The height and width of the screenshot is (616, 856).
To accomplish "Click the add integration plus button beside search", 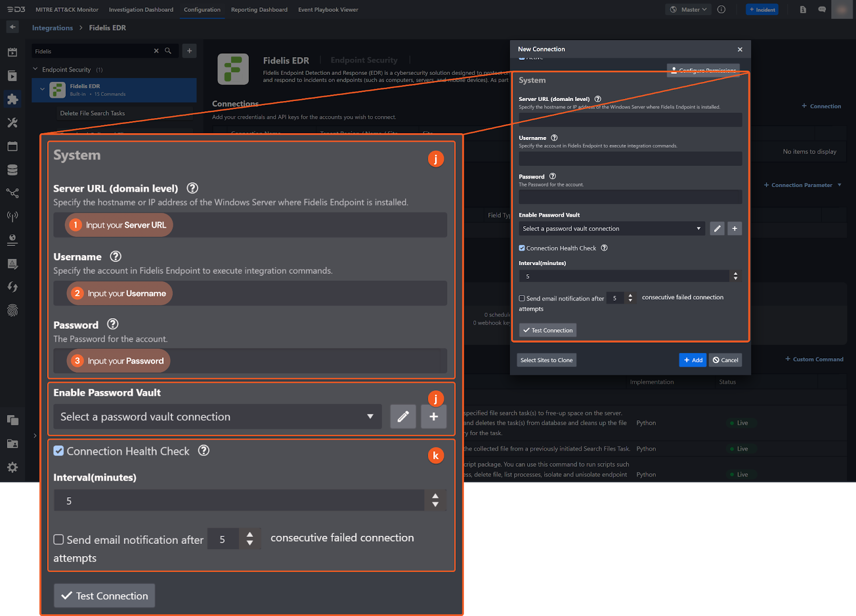I will pyautogui.click(x=189, y=51).
